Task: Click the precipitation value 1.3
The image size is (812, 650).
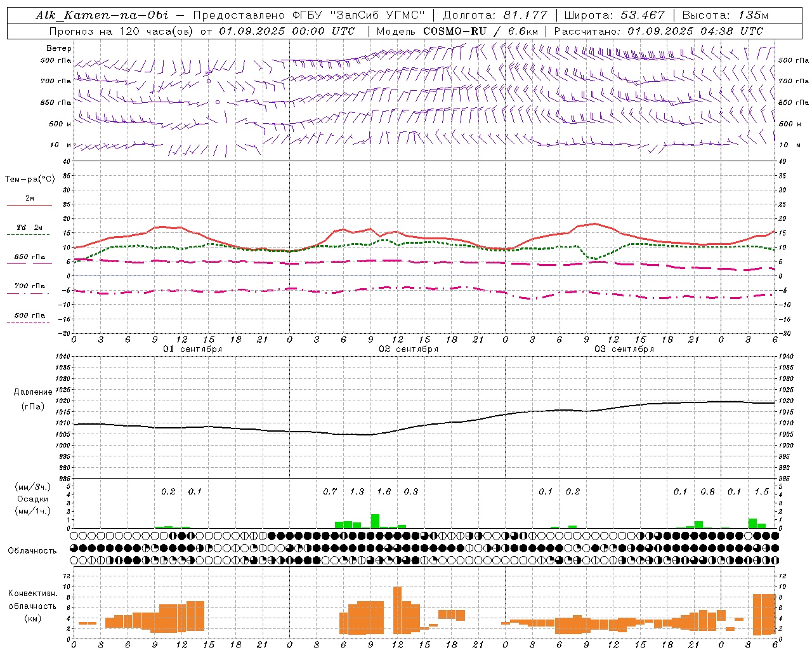Action: [x=357, y=491]
